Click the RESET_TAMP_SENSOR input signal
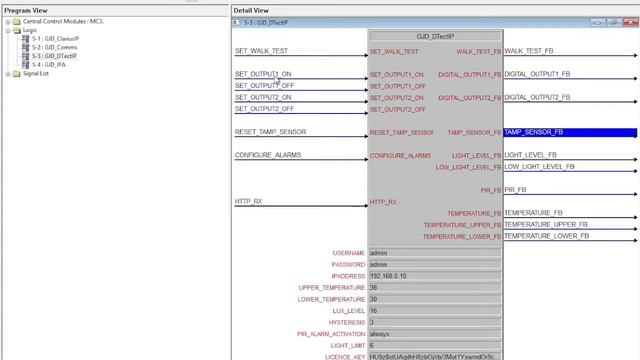The image size is (640, 360). (x=270, y=132)
